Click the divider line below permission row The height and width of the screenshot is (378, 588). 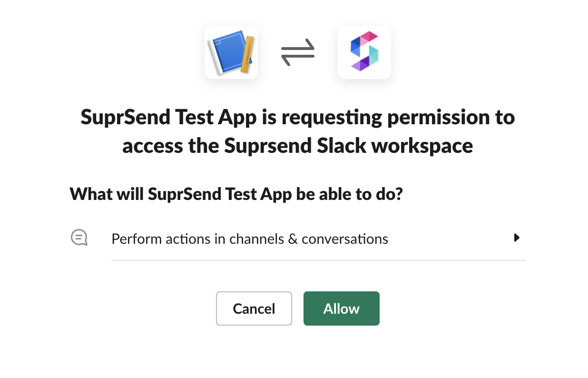(319, 260)
